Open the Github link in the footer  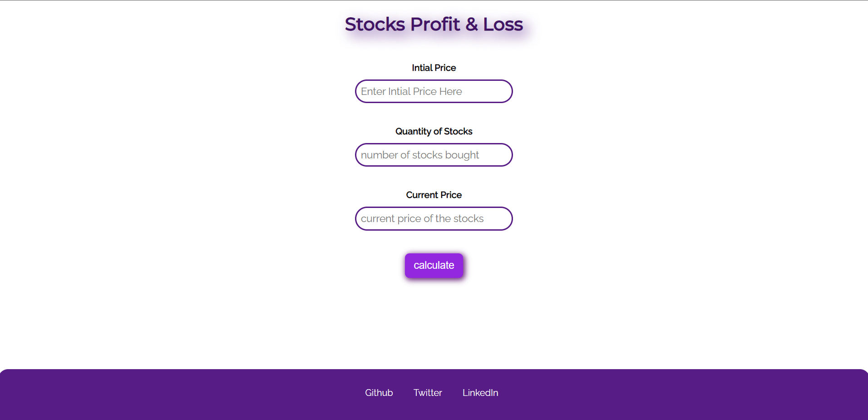pyautogui.click(x=379, y=392)
